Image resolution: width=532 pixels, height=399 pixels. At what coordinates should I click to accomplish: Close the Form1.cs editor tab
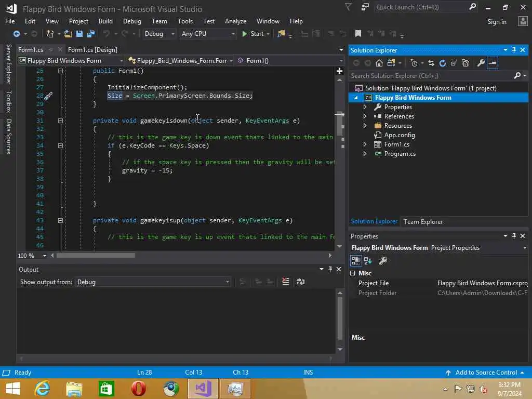click(60, 49)
